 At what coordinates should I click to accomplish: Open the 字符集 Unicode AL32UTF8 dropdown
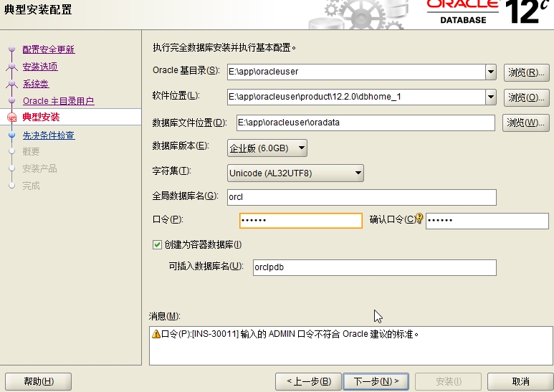point(295,173)
